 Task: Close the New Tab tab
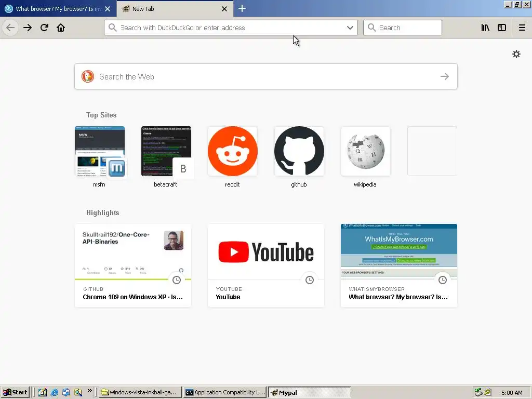[x=224, y=9]
